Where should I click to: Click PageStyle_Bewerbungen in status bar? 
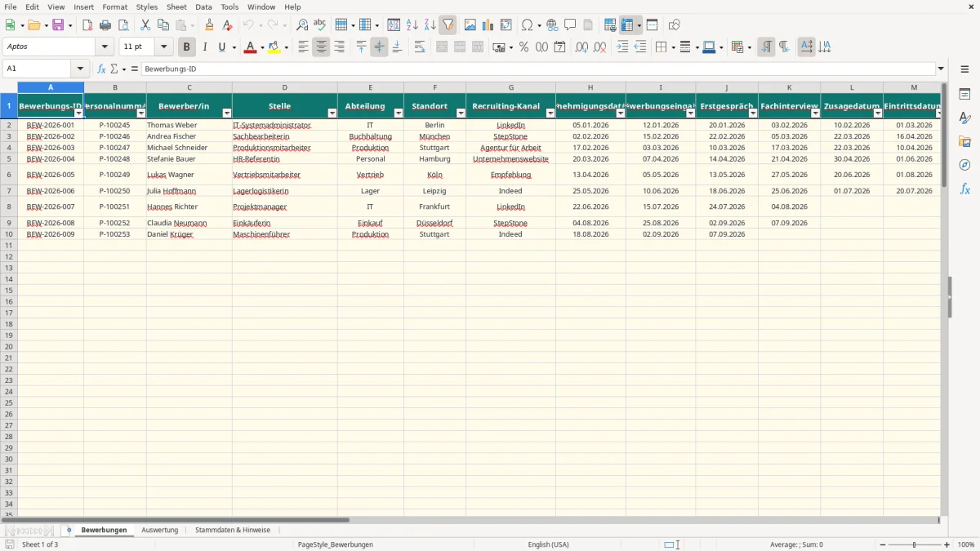pyautogui.click(x=336, y=544)
